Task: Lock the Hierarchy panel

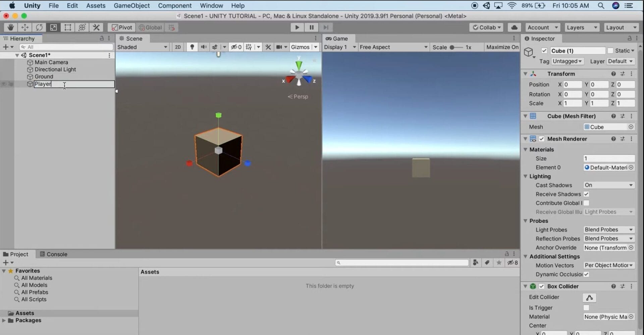Action: point(102,39)
